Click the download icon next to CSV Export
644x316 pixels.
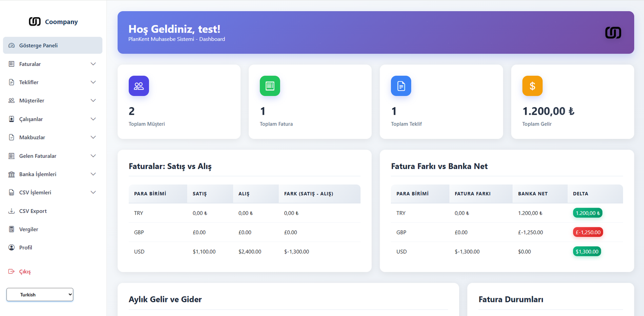point(12,211)
